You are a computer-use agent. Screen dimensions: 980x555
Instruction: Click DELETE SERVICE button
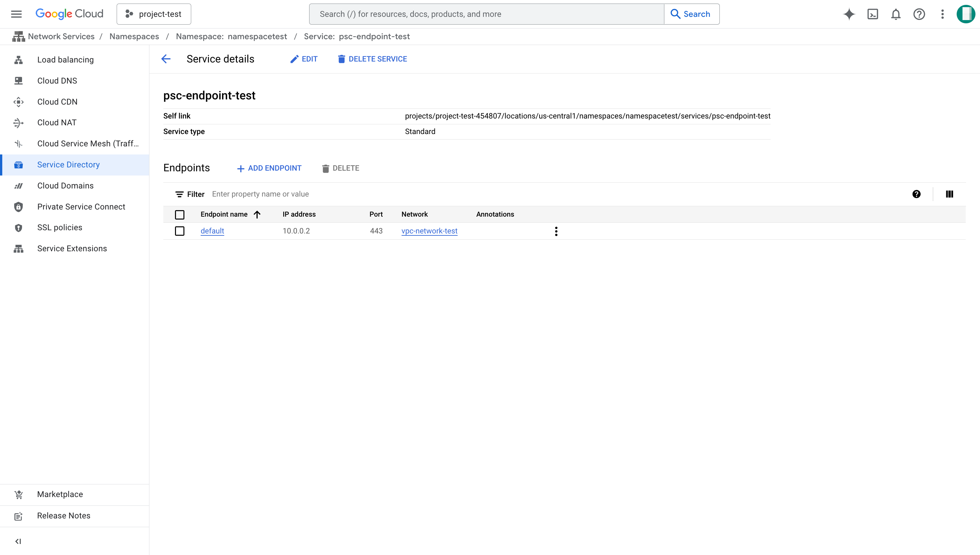(372, 59)
